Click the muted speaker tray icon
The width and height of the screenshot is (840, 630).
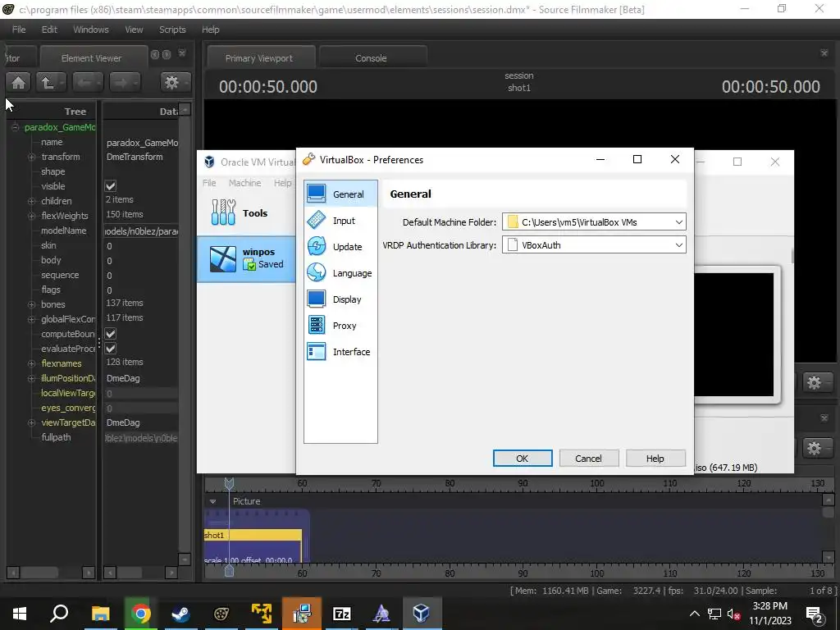click(x=733, y=614)
